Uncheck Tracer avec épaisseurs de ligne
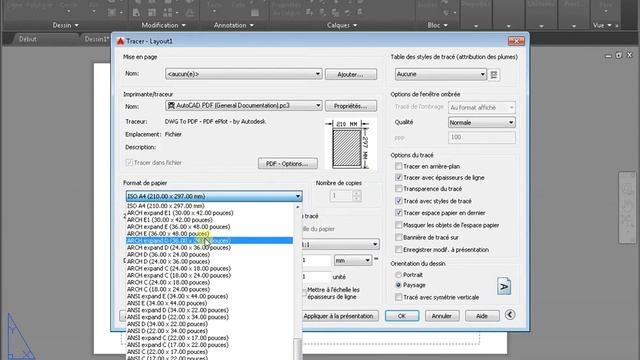 pyautogui.click(x=398, y=178)
